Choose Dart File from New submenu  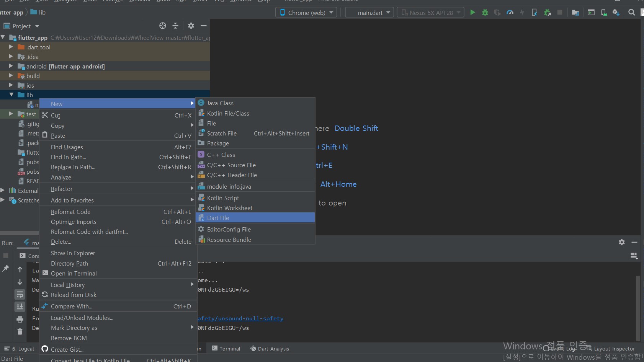click(255, 218)
